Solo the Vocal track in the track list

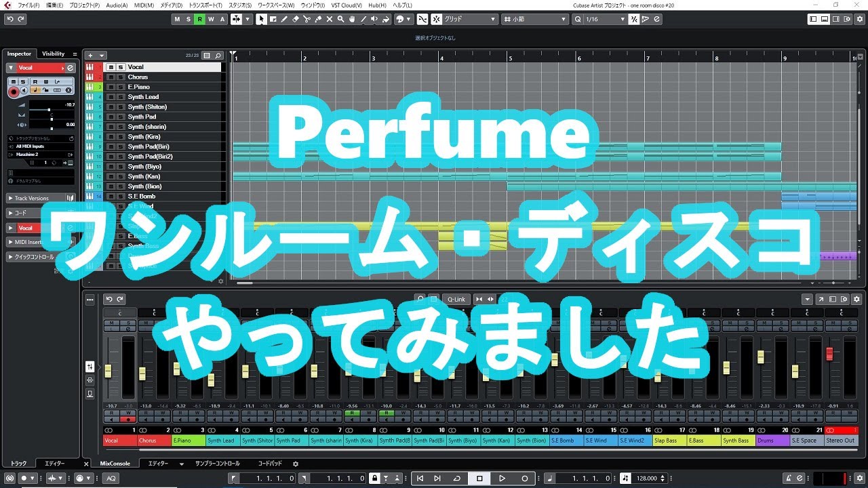pos(120,67)
